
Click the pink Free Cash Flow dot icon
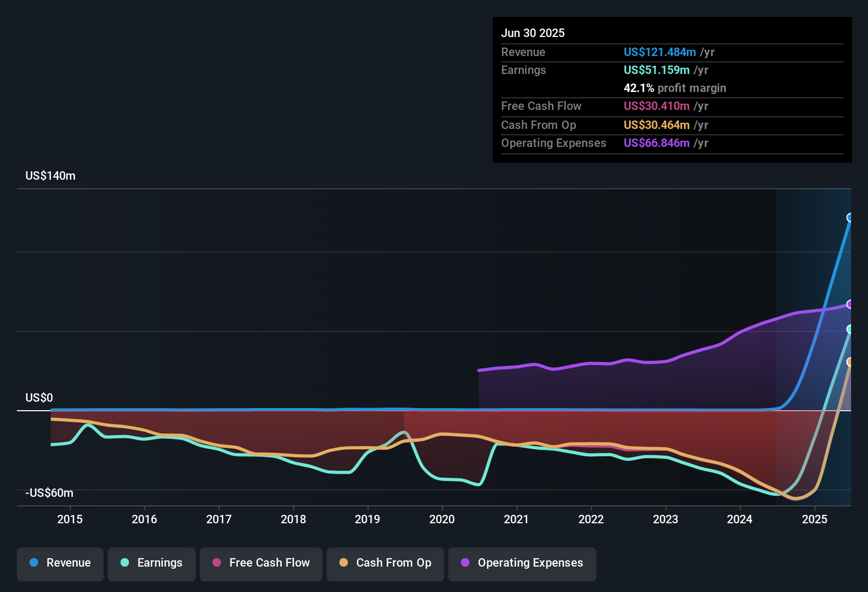(216, 563)
